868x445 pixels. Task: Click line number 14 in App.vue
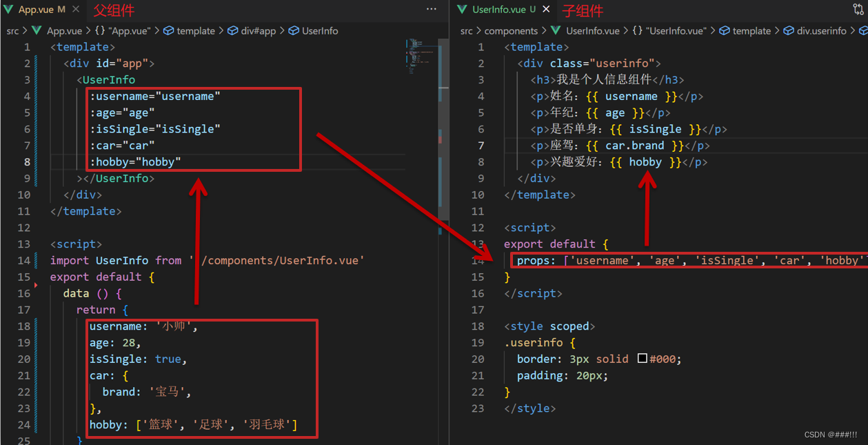pos(26,260)
